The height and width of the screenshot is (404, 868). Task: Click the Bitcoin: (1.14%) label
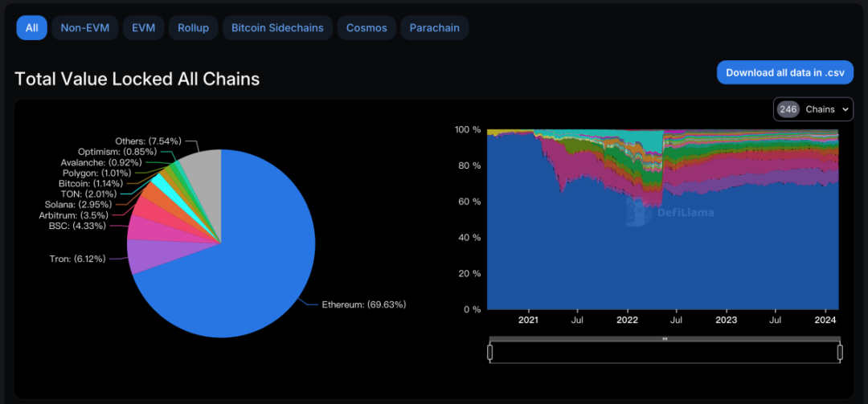(x=91, y=183)
